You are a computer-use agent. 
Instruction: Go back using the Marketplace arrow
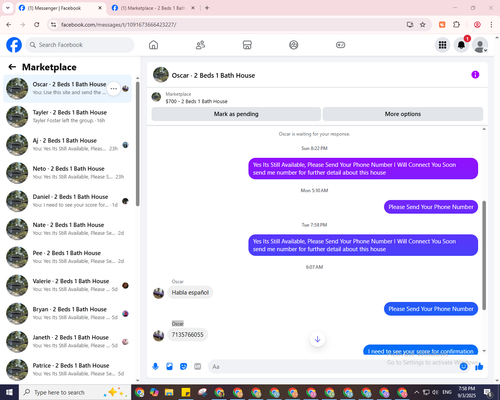point(12,67)
